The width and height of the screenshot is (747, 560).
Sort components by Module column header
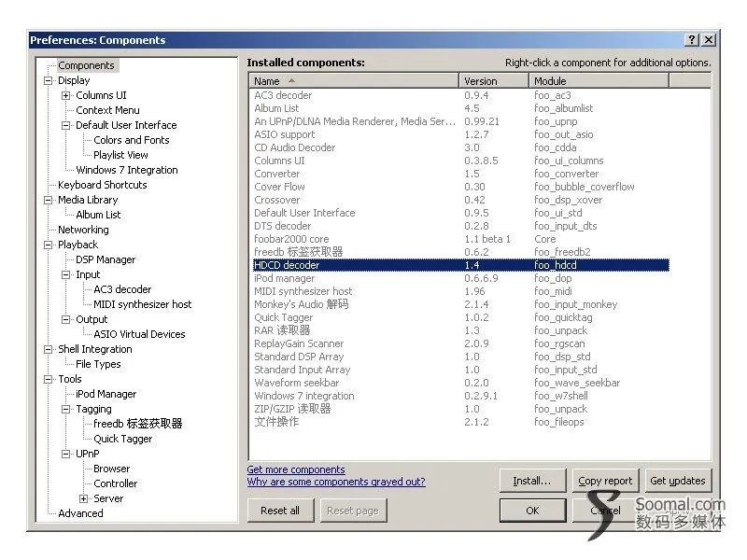click(x=599, y=81)
